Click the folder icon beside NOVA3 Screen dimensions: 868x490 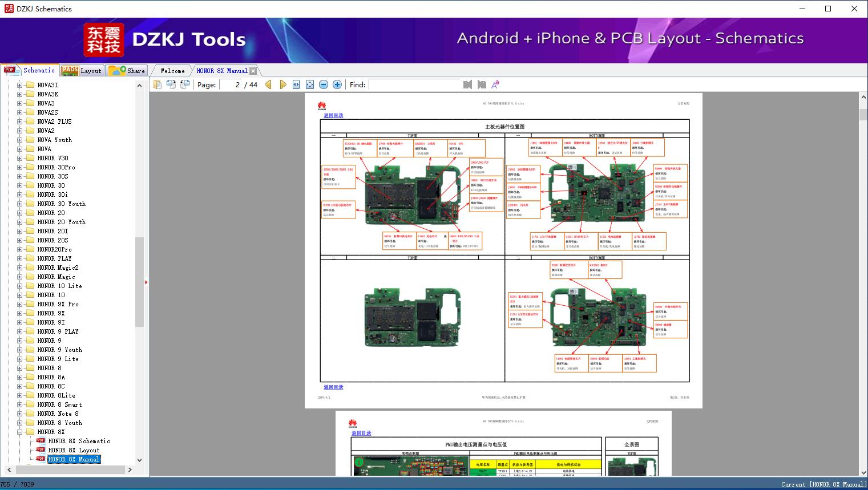pos(30,103)
